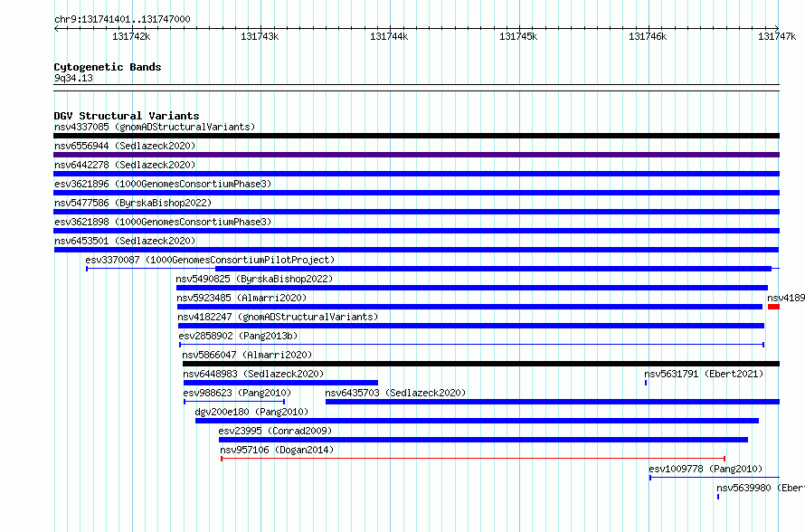Click the thick esv3370087 variant bar
Viewport: 805px width, 532px height.
(x=493, y=269)
